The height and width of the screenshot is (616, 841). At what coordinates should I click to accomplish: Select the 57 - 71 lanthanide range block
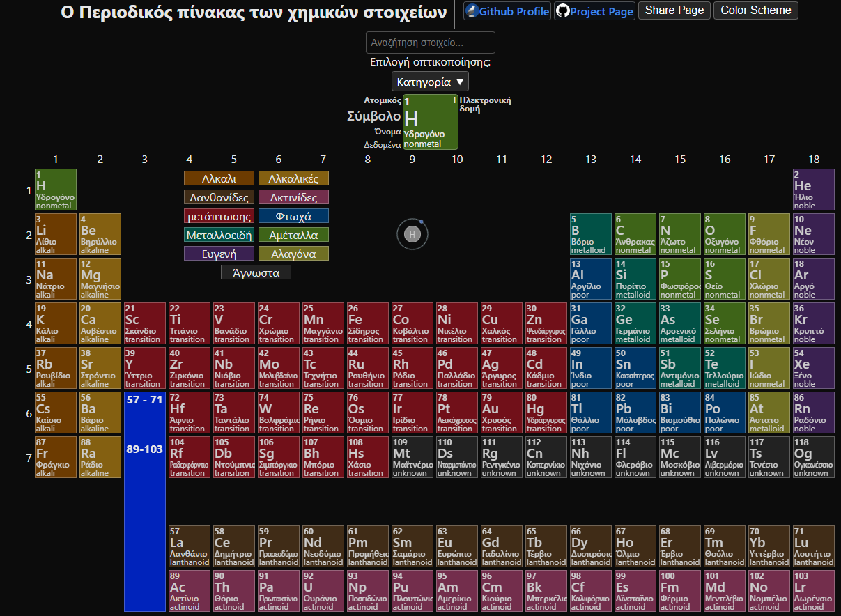coord(144,400)
